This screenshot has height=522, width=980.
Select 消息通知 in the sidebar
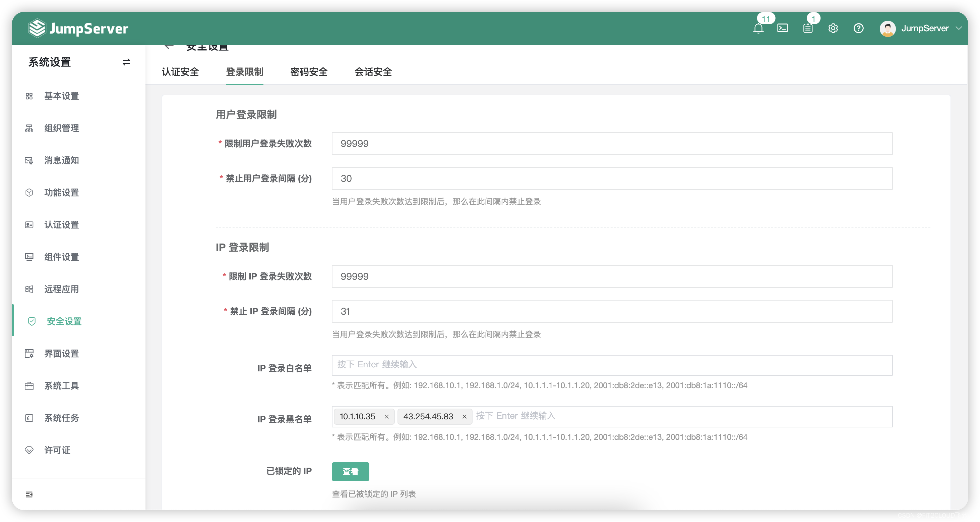point(61,160)
